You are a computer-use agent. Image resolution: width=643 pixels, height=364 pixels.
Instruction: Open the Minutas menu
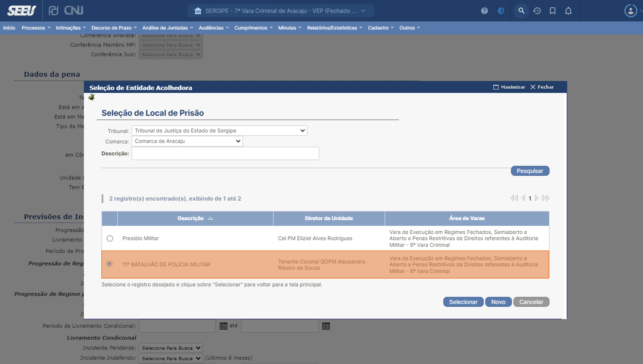[290, 28]
